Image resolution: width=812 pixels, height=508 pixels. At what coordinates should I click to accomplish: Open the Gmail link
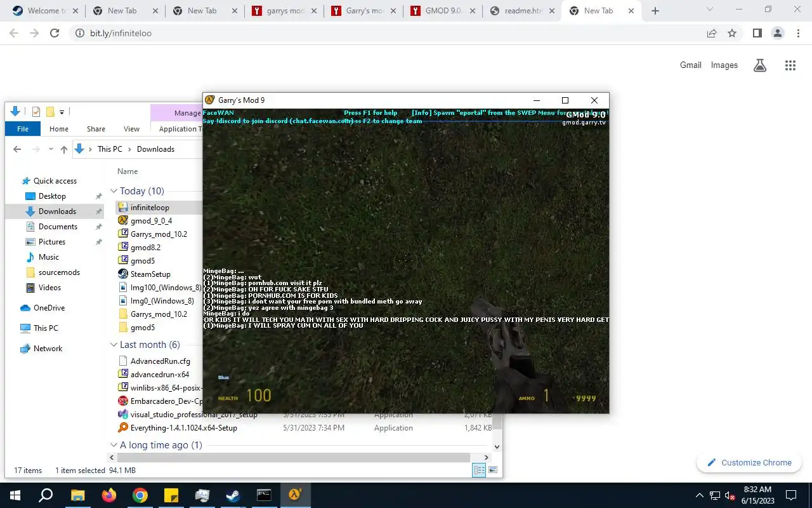691,65
